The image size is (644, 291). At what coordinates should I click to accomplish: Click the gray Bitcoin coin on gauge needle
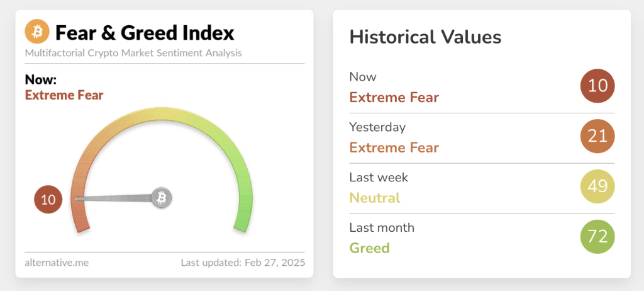click(162, 198)
